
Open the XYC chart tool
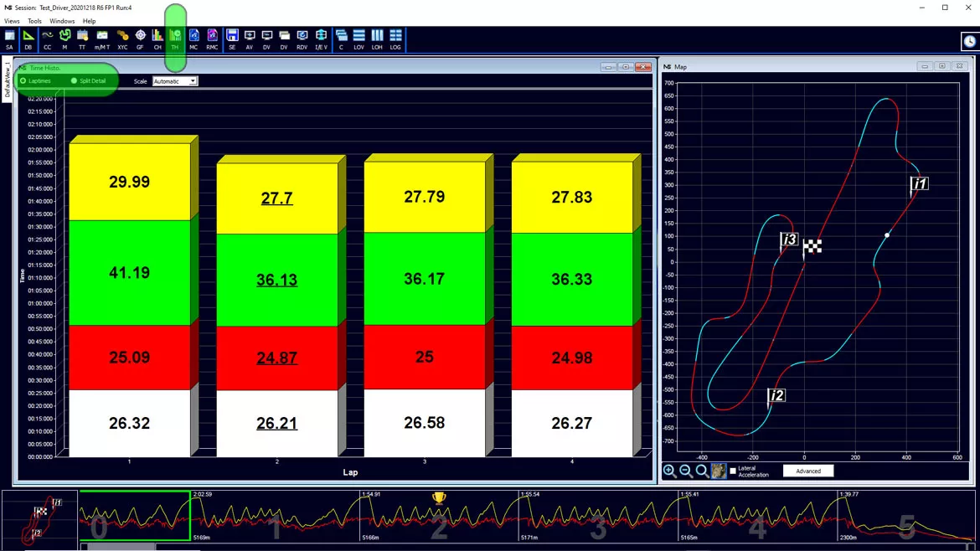pyautogui.click(x=122, y=39)
